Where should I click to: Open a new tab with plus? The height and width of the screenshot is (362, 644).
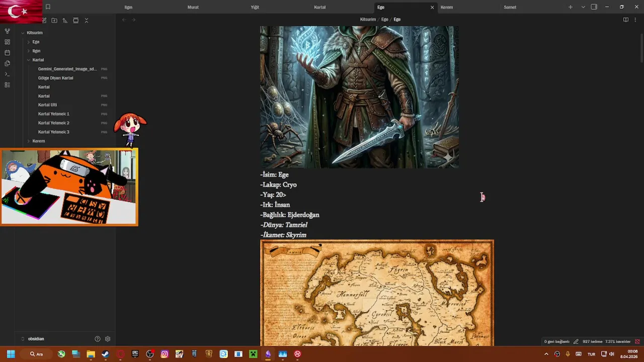tap(570, 7)
